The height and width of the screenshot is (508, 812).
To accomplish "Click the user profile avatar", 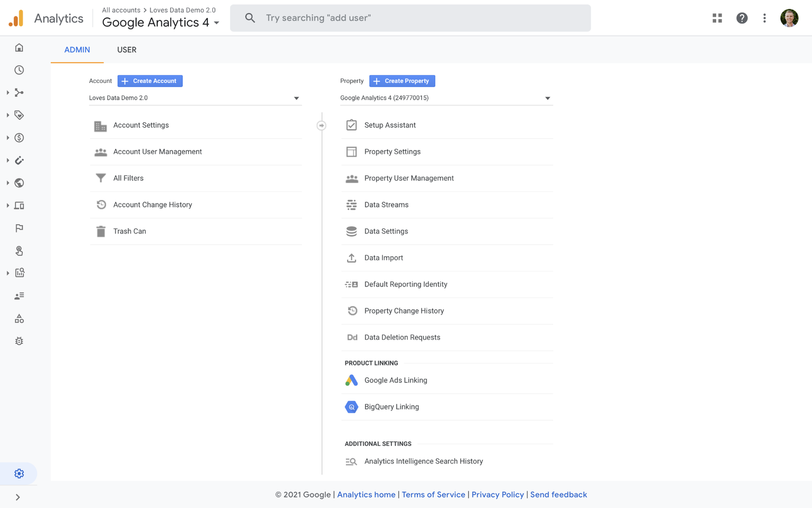I will pos(789,18).
